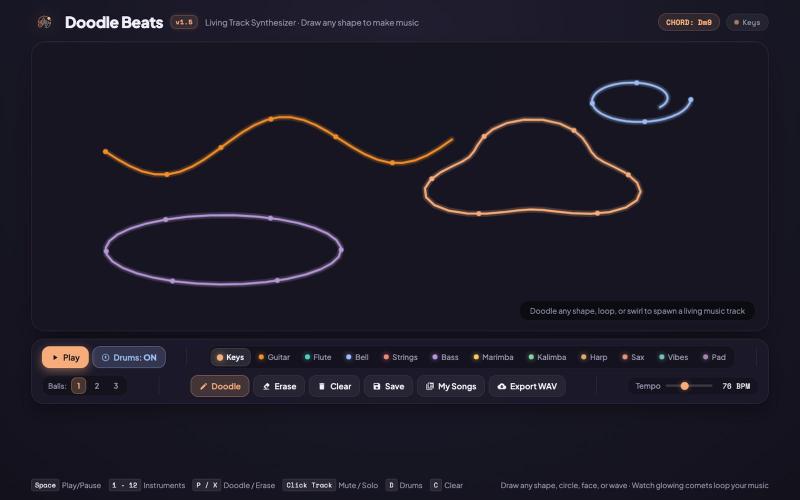The width and height of the screenshot is (800, 500).
Task: Click the 'Doodle any shape' canvas hint
Action: (637, 311)
